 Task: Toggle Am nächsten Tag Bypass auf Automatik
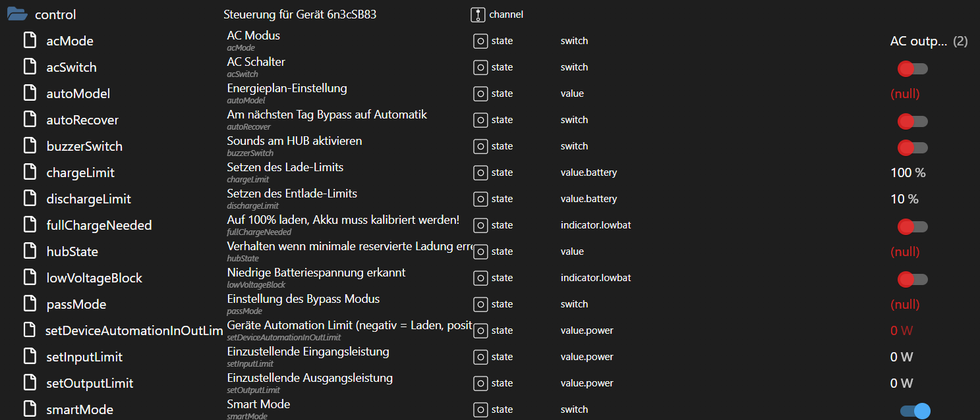coord(912,121)
